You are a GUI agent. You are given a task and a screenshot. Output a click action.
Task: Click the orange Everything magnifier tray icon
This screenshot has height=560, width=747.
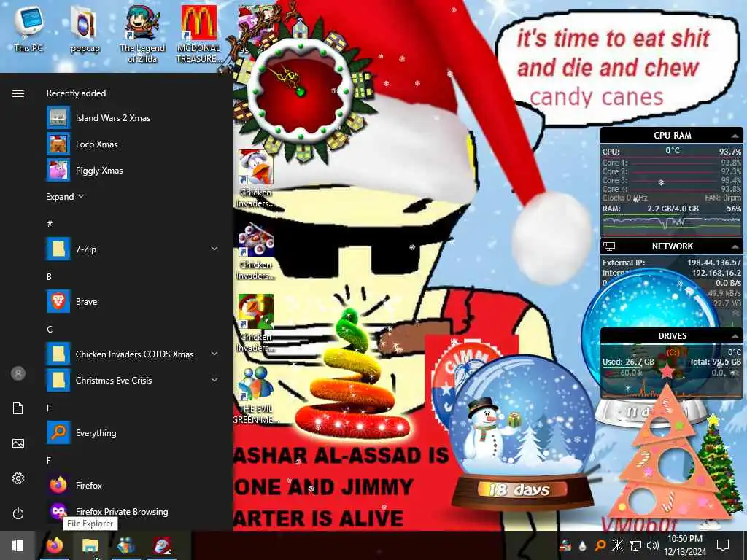pos(600,545)
